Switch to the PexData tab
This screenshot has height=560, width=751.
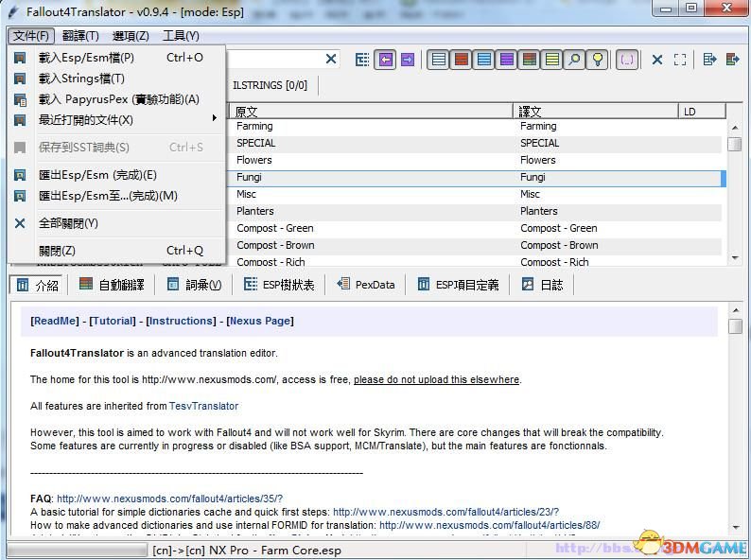point(366,285)
